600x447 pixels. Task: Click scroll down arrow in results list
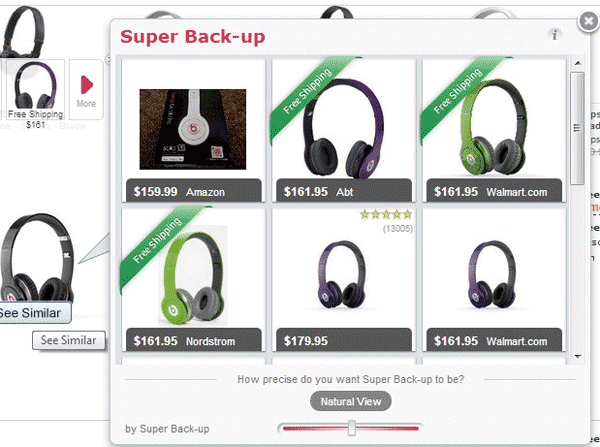point(577,356)
